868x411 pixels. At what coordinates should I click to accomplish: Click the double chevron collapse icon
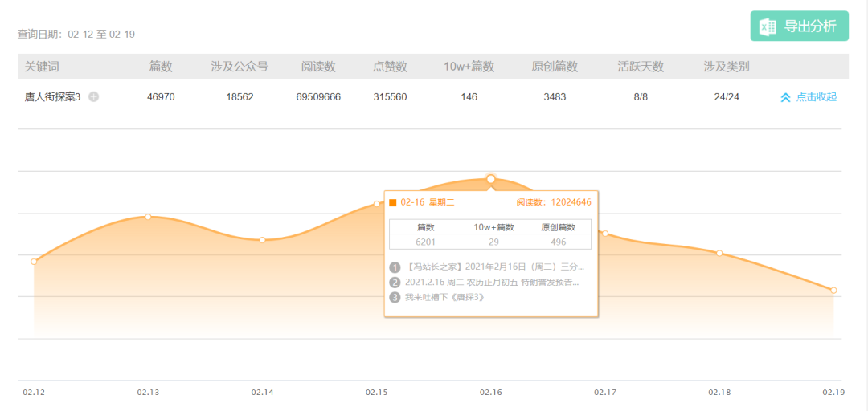tap(785, 98)
